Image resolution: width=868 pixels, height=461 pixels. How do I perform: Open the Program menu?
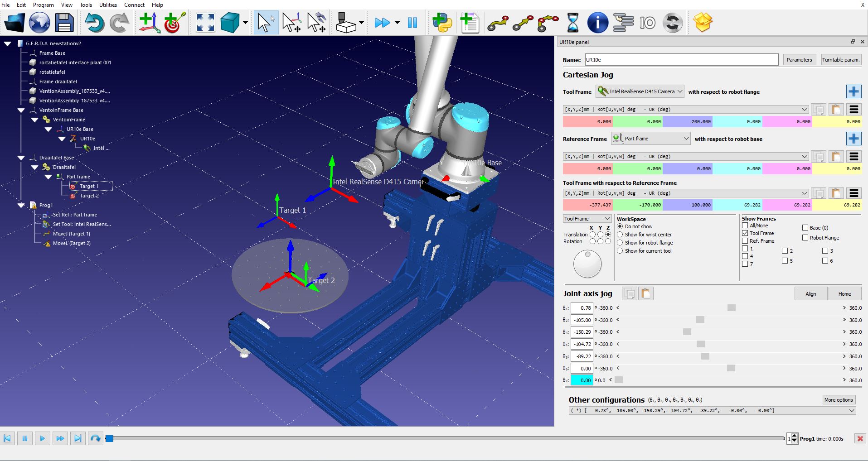[x=44, y=5]
